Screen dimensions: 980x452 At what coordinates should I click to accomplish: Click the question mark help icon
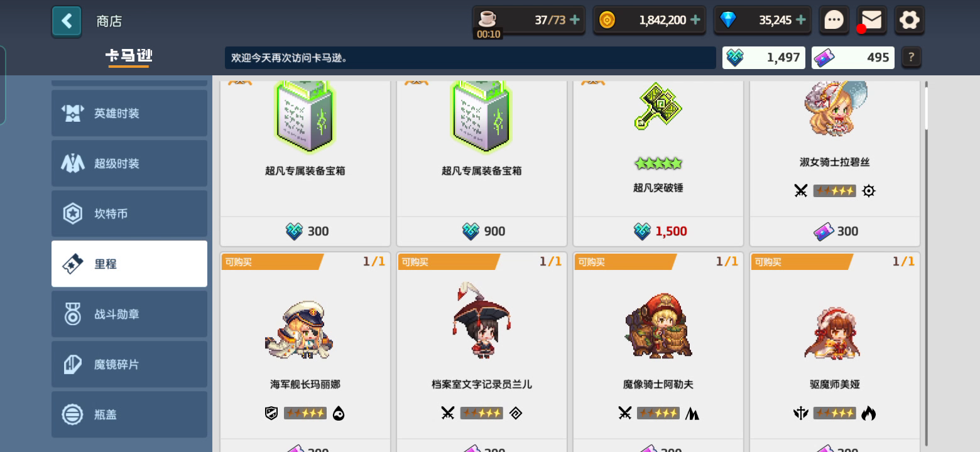(x=911, y=58)
